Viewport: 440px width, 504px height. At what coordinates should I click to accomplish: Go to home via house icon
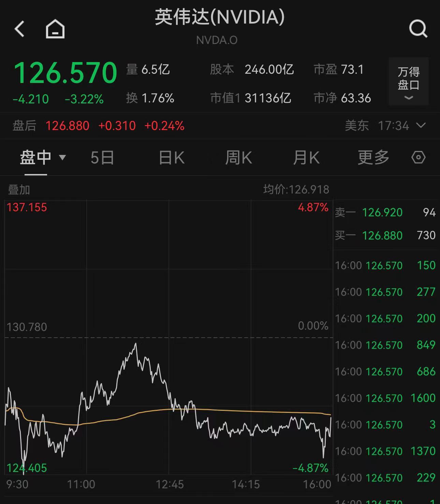55,29
